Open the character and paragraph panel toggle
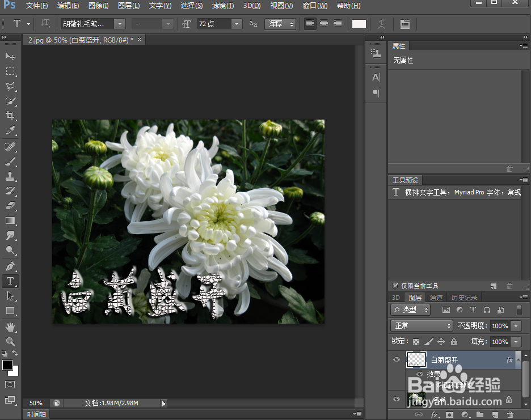Screen dimensions: 531x420 point(404,24)
